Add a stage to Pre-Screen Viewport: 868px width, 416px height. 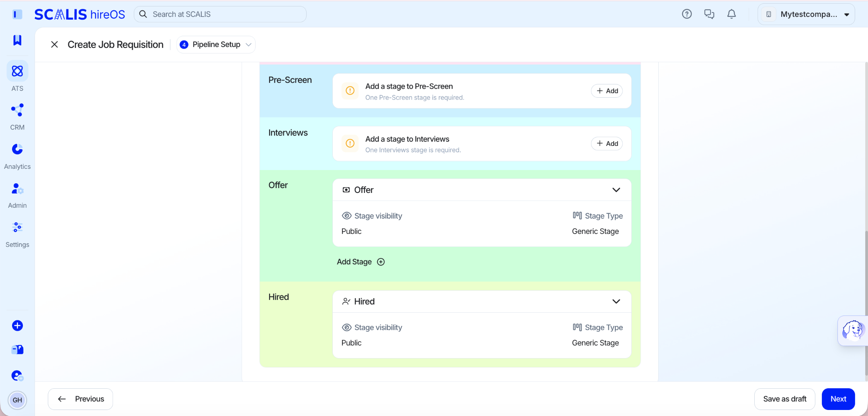click(607, 91)
